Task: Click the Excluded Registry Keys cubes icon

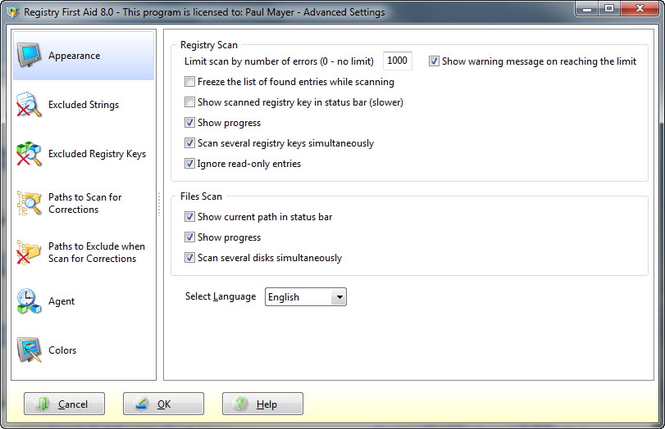Action: tap(29, 153)
